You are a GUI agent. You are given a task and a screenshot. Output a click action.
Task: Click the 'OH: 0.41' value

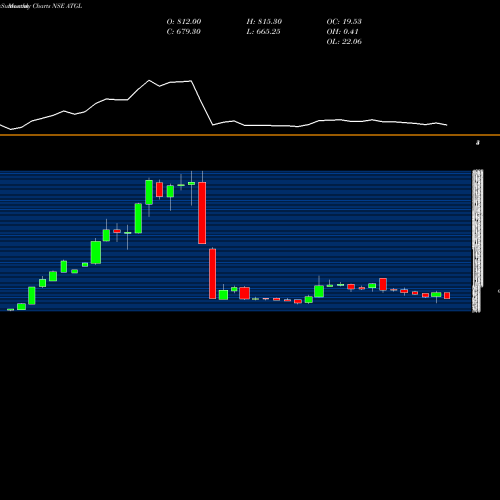[x=342, y=32]
